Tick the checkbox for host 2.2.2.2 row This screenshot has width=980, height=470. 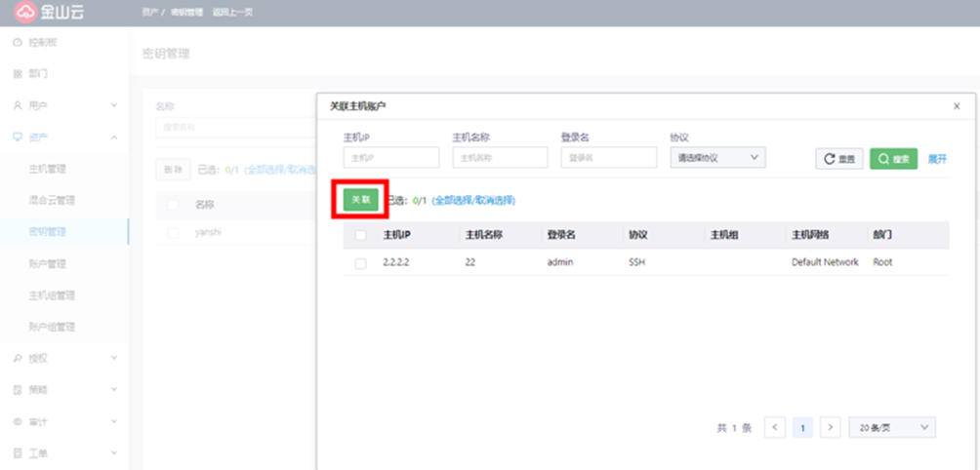[360, 263]
